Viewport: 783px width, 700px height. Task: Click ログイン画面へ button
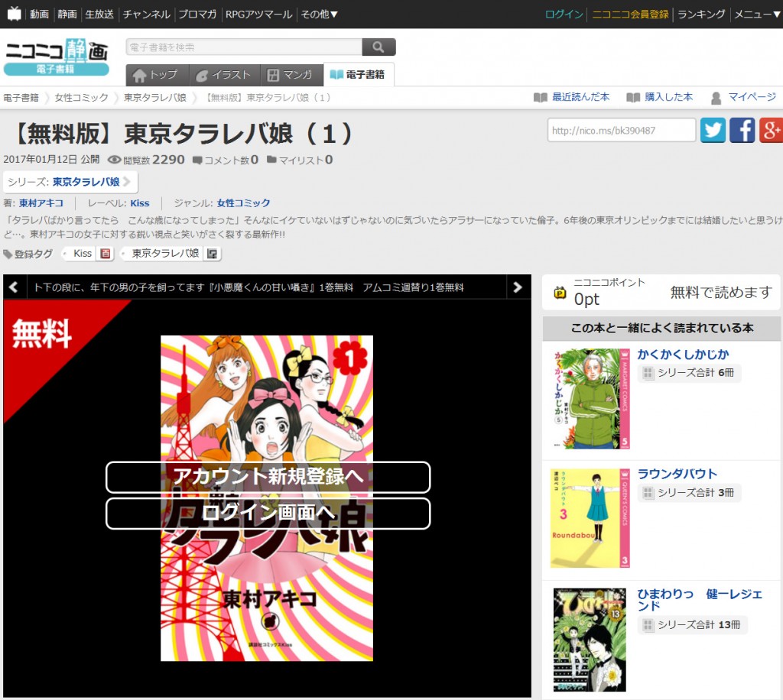268,513
